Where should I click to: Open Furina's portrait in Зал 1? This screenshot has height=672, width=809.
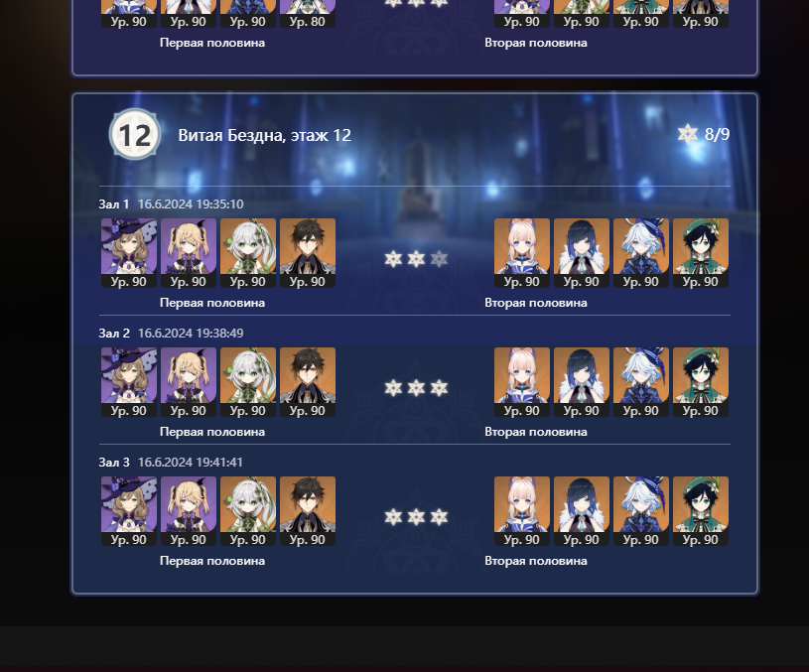[641, 253]
